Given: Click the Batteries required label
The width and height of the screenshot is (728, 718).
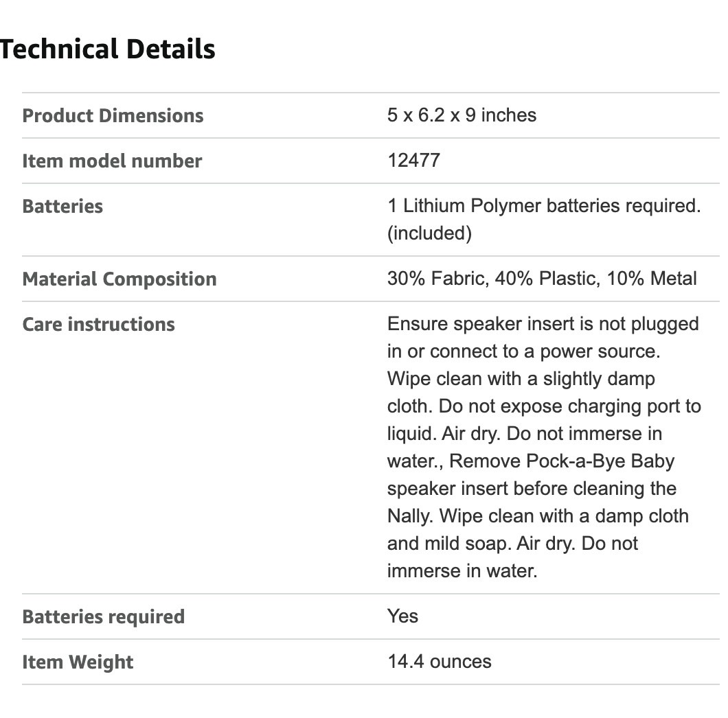Looking at the screenshot, I should (x=103, y=616).
